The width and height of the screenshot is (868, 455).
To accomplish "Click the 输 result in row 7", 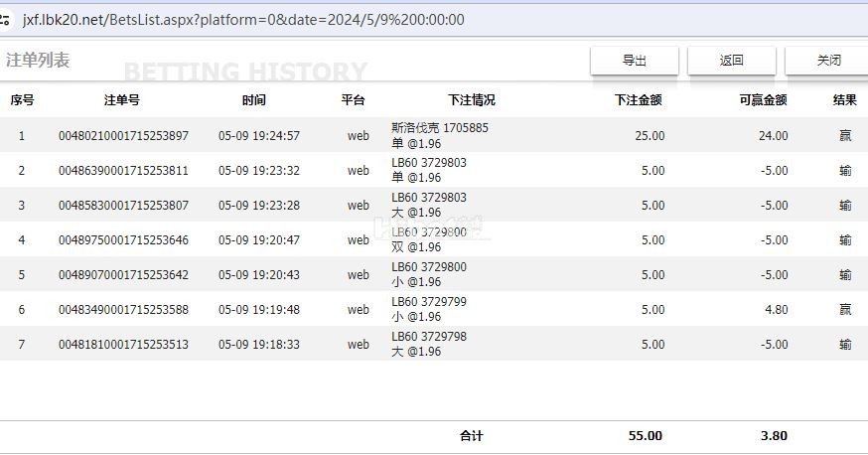I will (845, 345).
